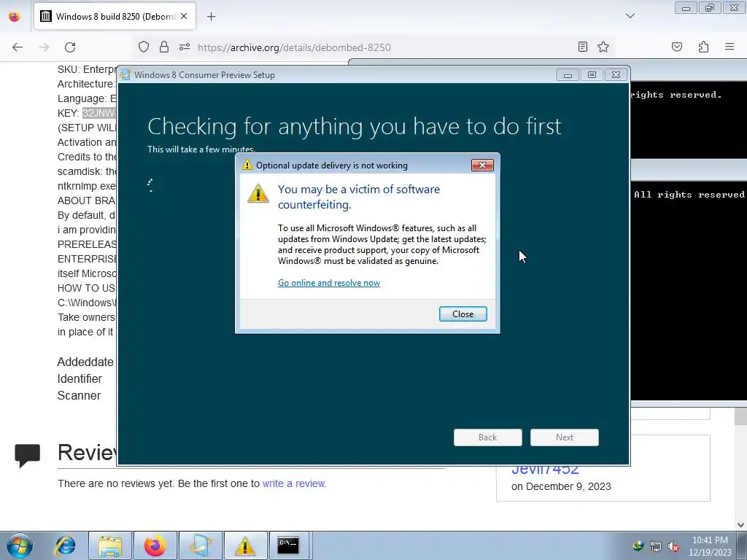Go back one page in Firefox
This screenshot has height=560, width=747.
click(x=18, y=47)
